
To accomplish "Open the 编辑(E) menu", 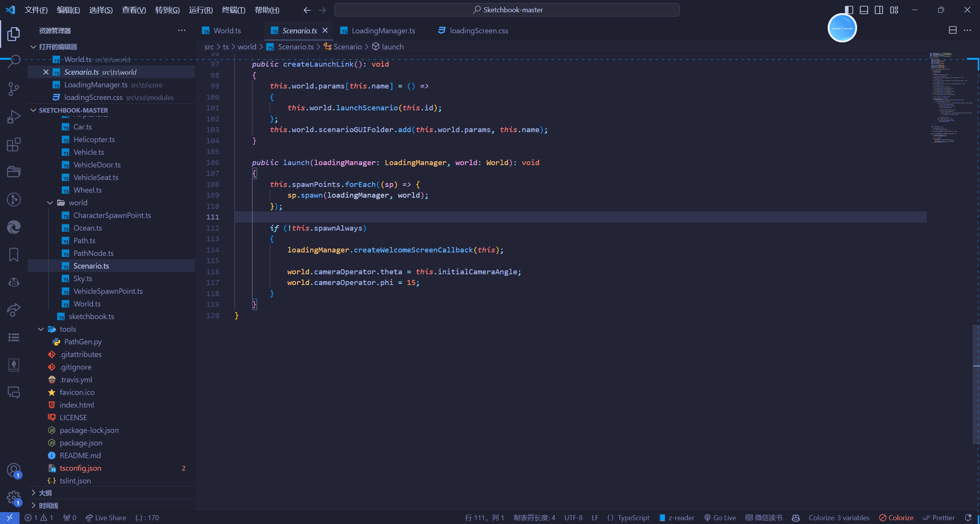I will pos(68,10).
